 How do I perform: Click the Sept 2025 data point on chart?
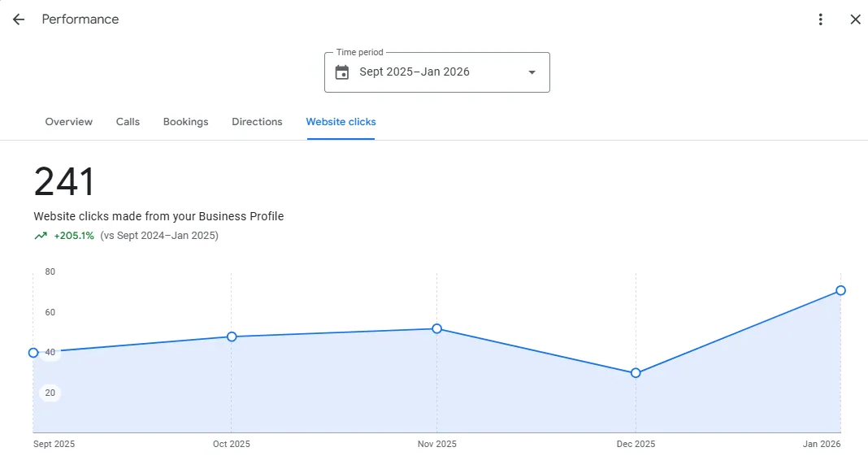pos(33,353)
